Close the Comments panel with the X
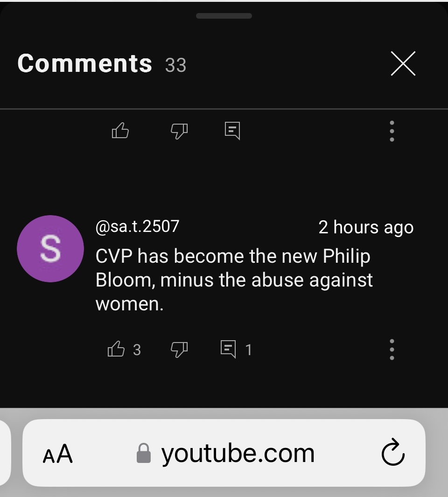Image resolution: width=448 pixels, height=497 pixels. coord(403,63)
